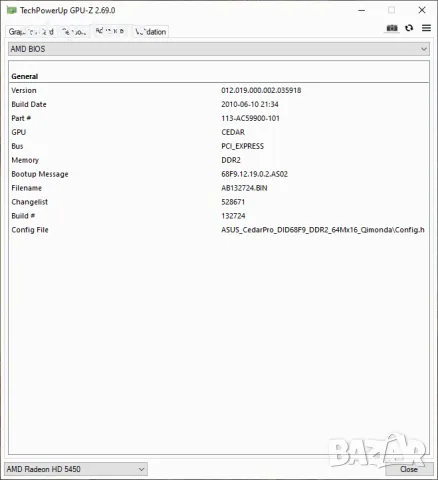The width and height of the screenshot is (438, 480).
Task: Select the Memory row label
Action: coord(25,160)
